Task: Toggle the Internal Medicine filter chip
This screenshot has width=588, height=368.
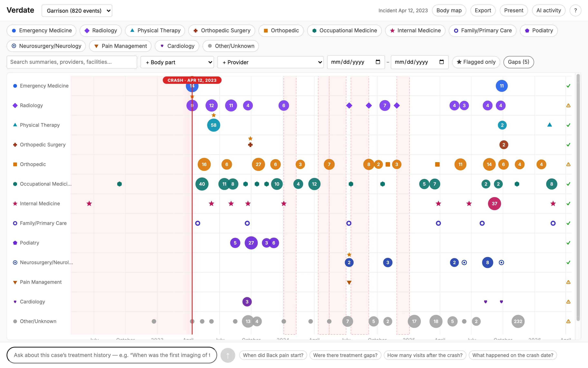Action: click(415, 31)
